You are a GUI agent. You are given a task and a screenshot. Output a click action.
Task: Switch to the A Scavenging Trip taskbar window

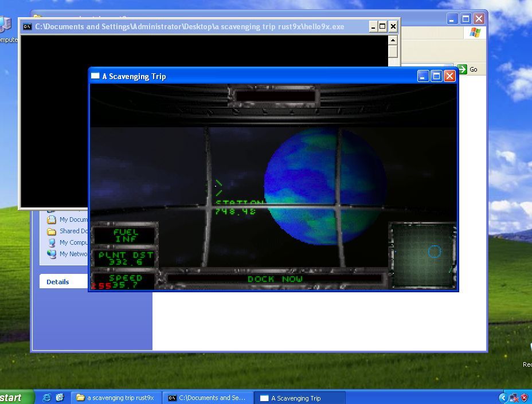pos(298,398)
